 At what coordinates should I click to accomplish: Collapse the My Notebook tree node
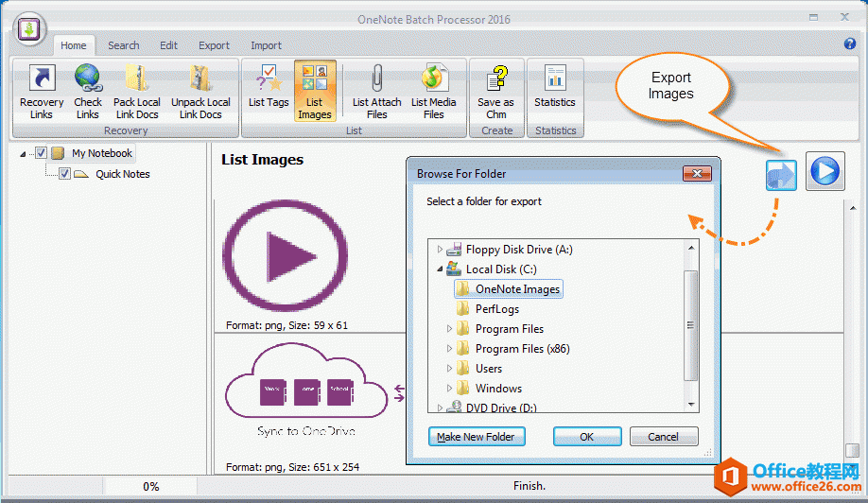click(23, 154)
